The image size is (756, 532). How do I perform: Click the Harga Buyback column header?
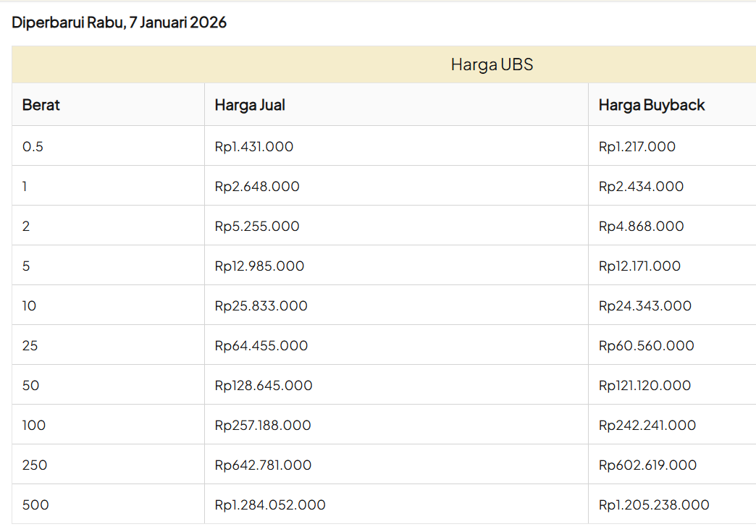click(652, 105)
